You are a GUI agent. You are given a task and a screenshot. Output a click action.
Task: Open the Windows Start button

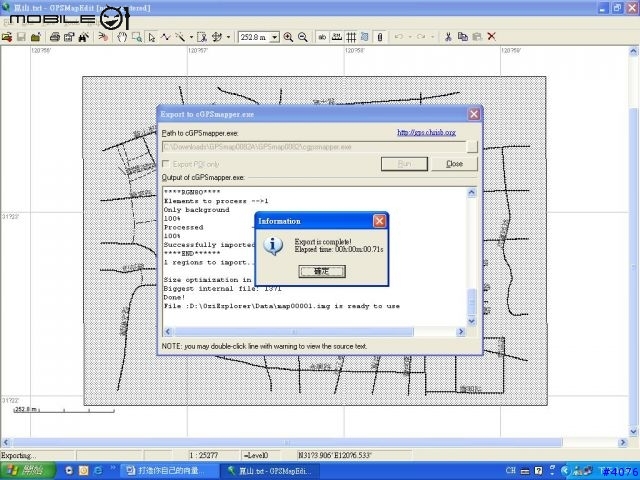(x=28, y=471)
